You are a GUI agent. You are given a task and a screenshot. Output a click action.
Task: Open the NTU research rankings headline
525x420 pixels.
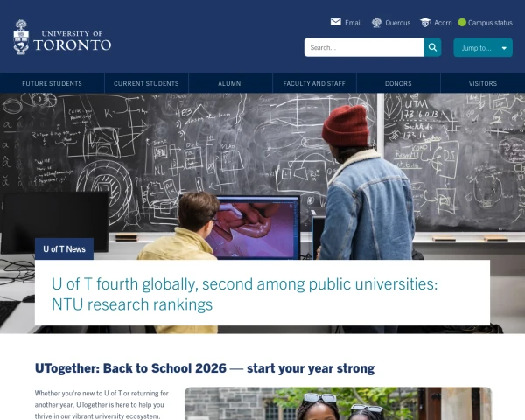coord(244,294)
